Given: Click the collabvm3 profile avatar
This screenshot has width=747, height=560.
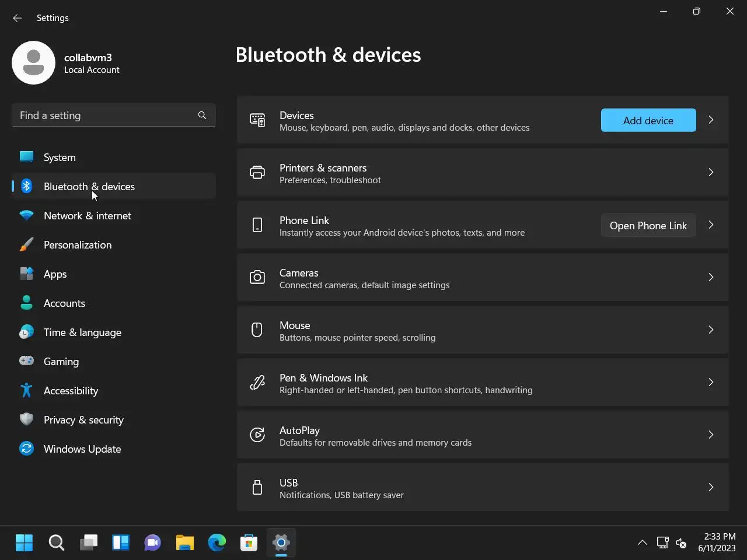Looking at the screenshot, I should click(34, 62).
